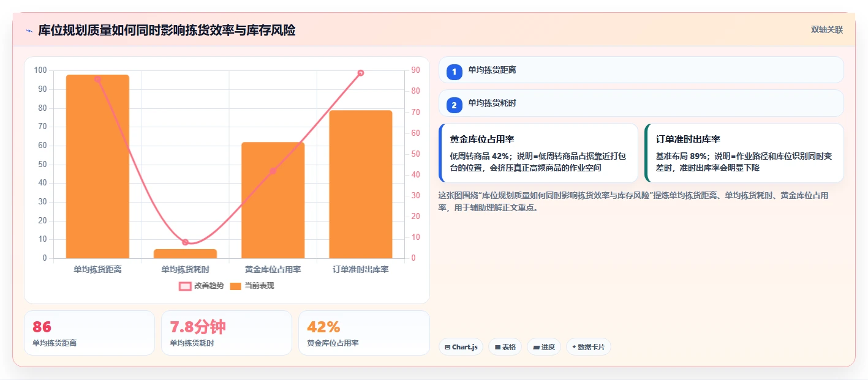This screenshot has height=380, width=868.
Task: Select list item 2 单均拣货耗时
Action: pos(641,103)
